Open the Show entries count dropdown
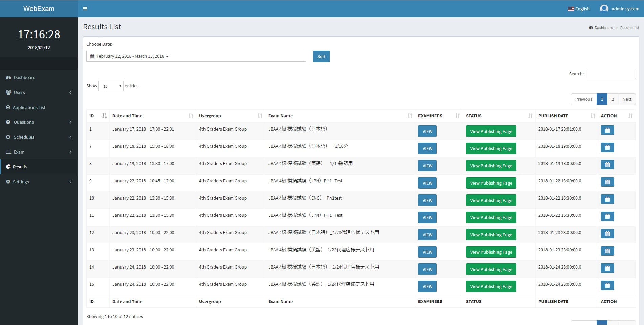This screenshot has height=325, width=644. coord(111,86)
